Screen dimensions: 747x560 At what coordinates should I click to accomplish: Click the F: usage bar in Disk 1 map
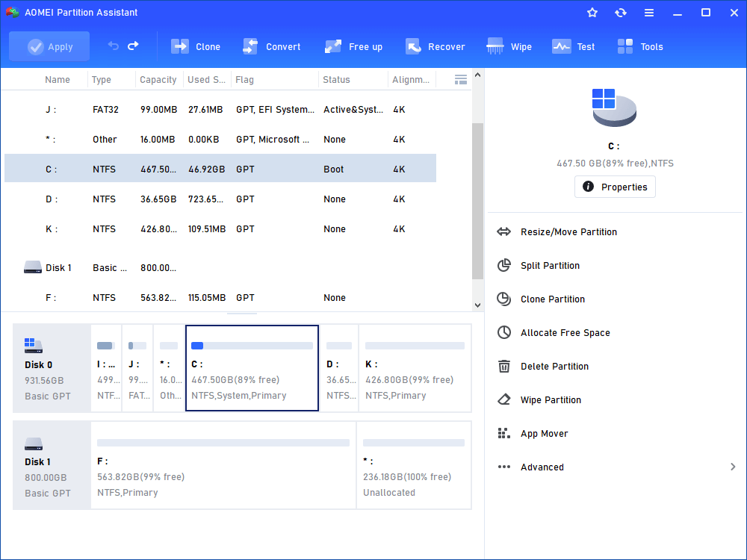(x=223, y=443)
